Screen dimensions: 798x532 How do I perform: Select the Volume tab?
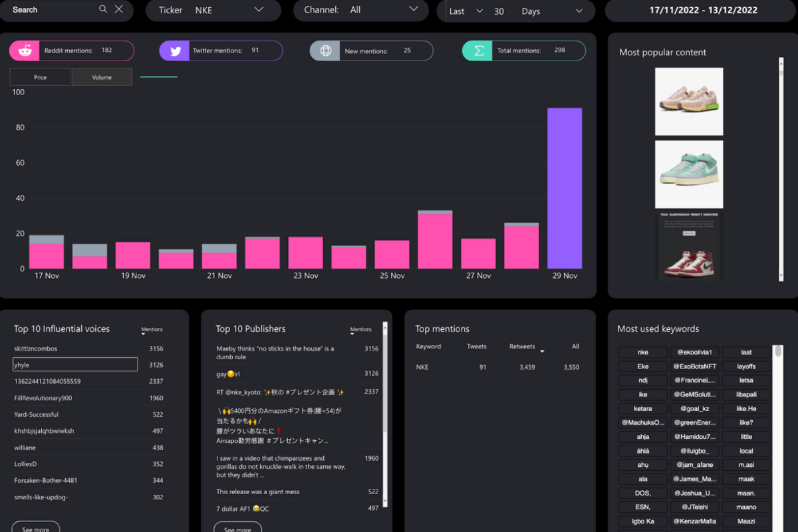coord(102,77)
